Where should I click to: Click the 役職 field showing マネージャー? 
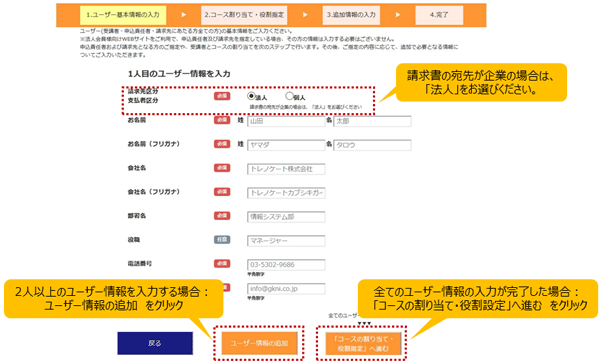[x=286, y=241]
